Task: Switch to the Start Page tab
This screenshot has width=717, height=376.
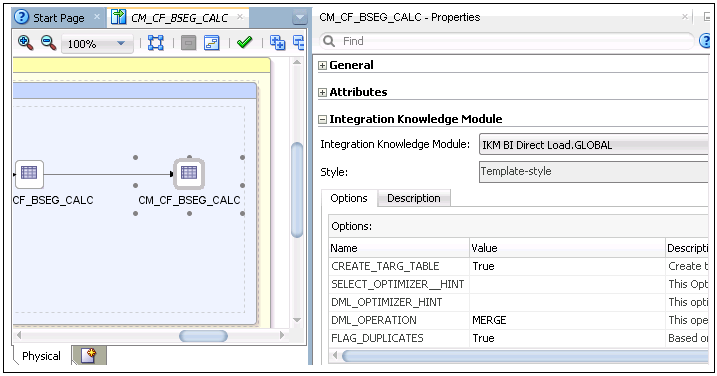Action: (59, 18)
